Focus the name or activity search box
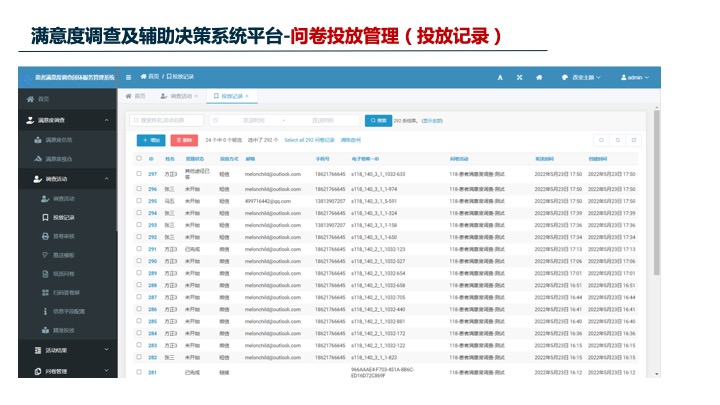 pos(167,120)
